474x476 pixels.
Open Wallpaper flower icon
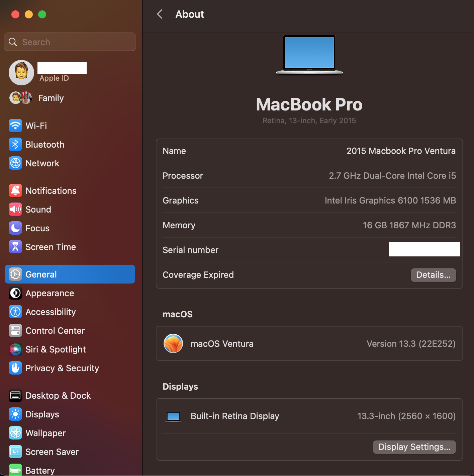(x=15, y=433)
